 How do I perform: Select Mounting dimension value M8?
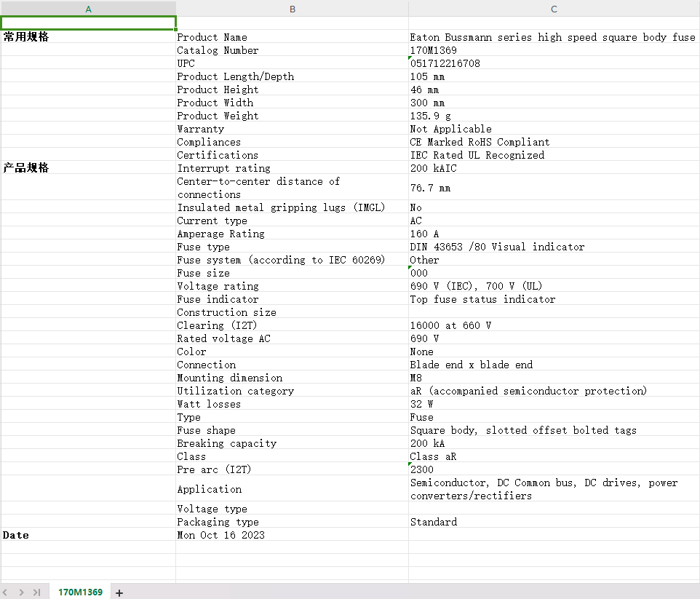(x=554, y=378)
